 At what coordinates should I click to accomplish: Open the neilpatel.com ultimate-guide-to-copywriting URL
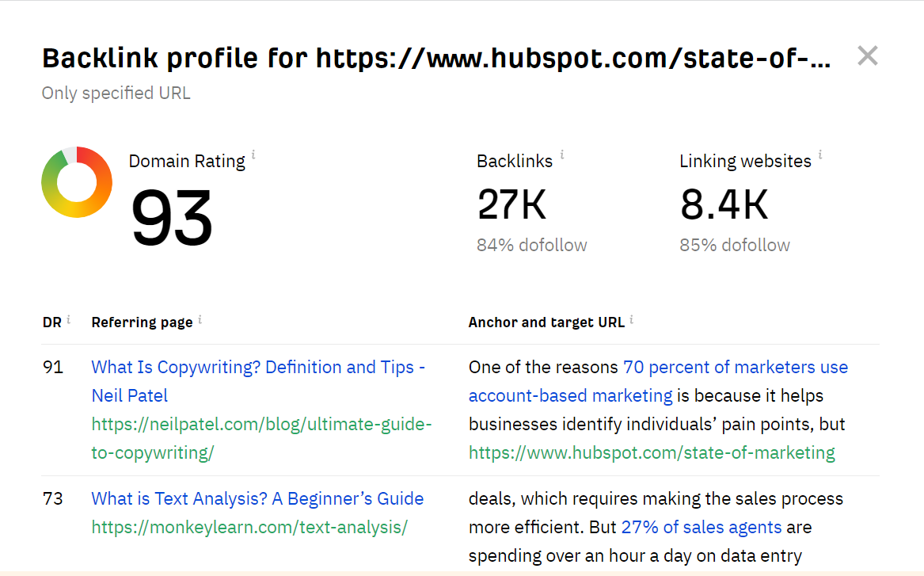coord(261,425)
